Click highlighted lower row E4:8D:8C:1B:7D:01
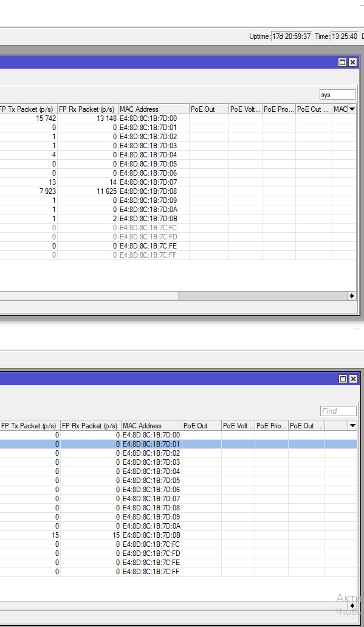This screenshot has width=364, height=627. [179, 444]
